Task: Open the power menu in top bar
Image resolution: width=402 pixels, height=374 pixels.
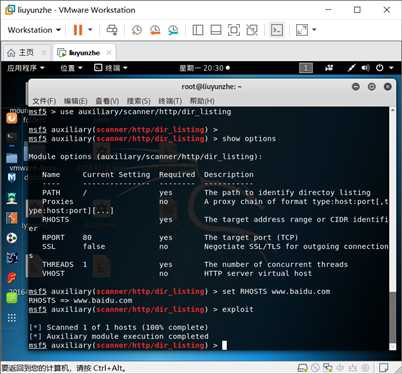Action: pyautogui.click(x=385, y=68)
